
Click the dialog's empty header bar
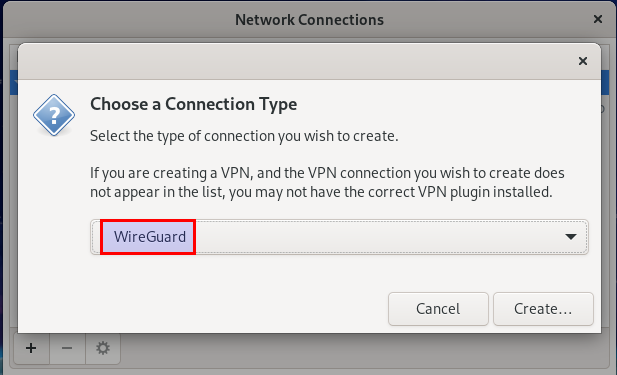pyautogui.click(x=295, y=61)
